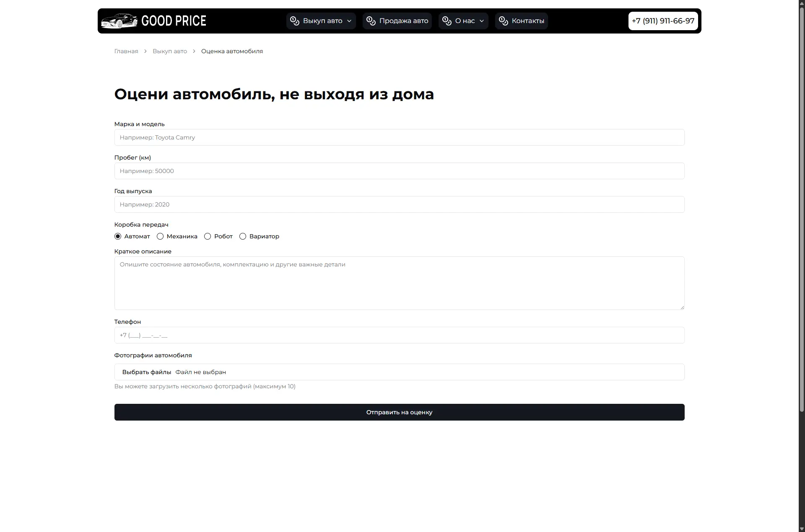The width and height of the screenshot is (805, 532).
Task: Open the Контакты page
Action: pyautogui.click(x=528, y=21)
